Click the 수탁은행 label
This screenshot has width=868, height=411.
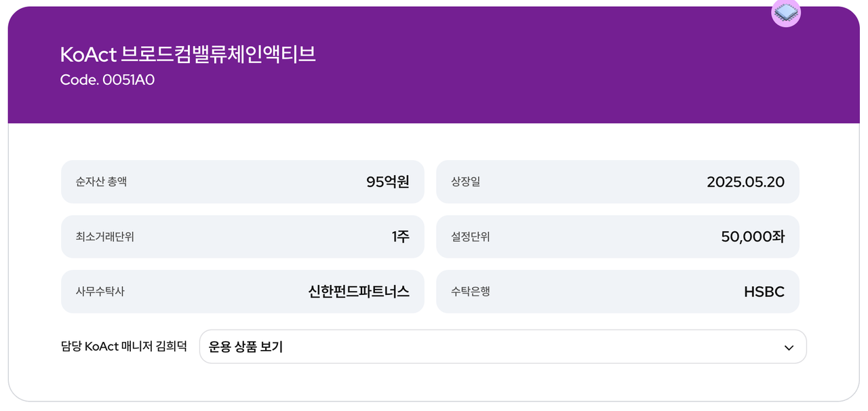470,292
